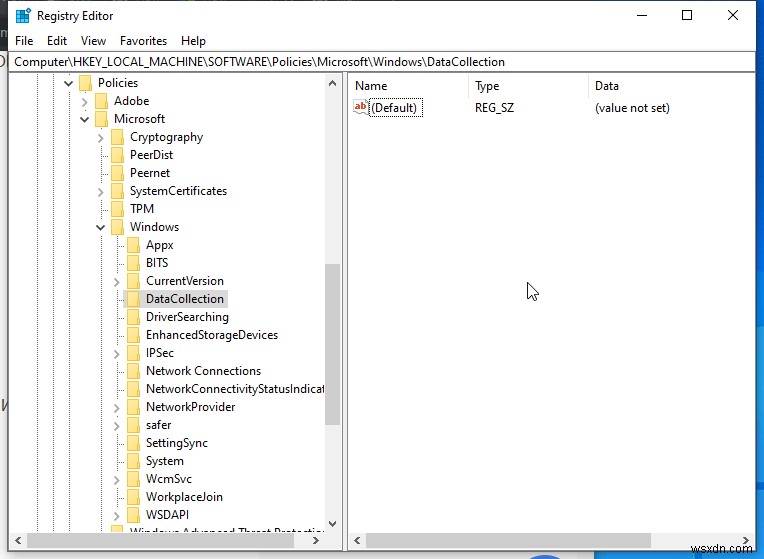Expand the Cryptography key

click(x=100, y=138)
